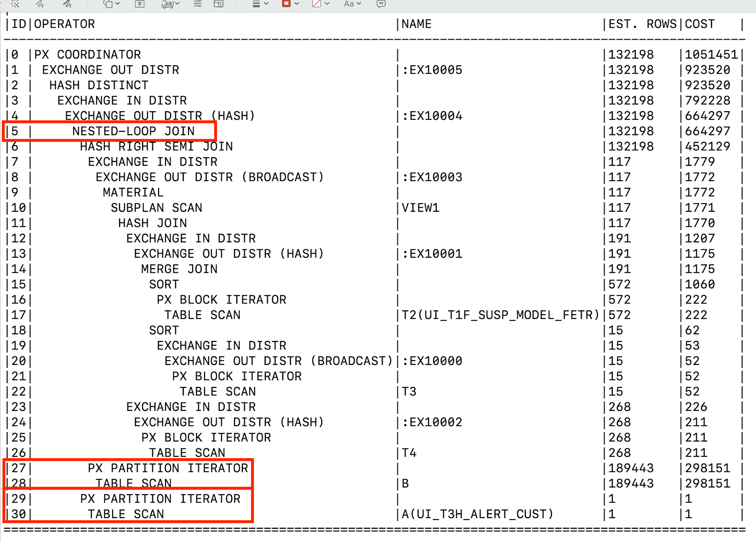
Task: Click the :EX10005 name cell
Action: 432,70
